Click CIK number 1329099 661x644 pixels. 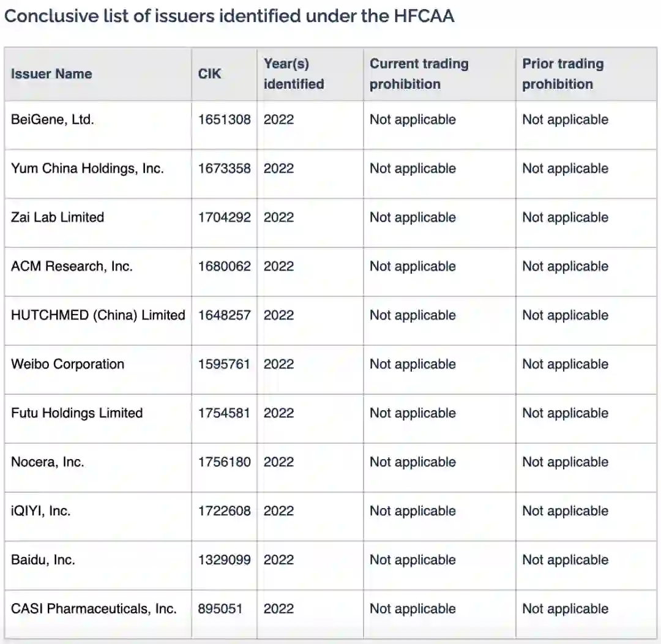click(224, 560)
